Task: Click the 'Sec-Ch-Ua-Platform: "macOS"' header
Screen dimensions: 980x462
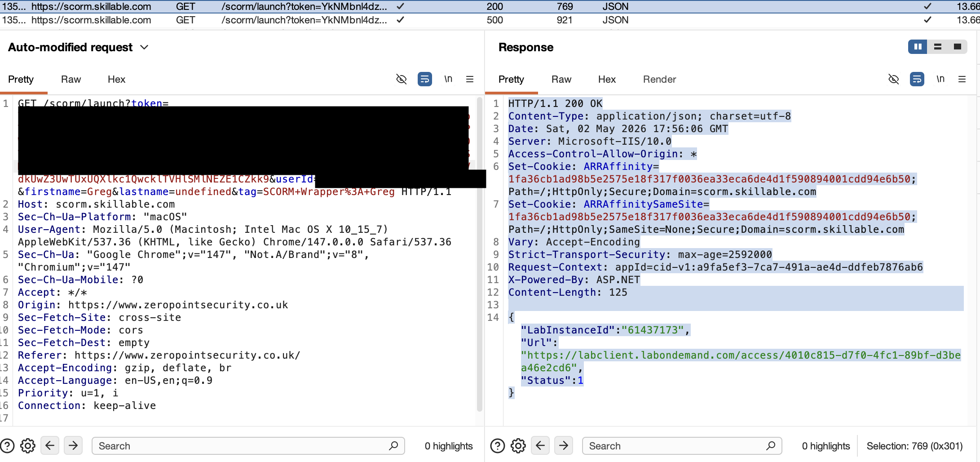Action: [102, 217]
